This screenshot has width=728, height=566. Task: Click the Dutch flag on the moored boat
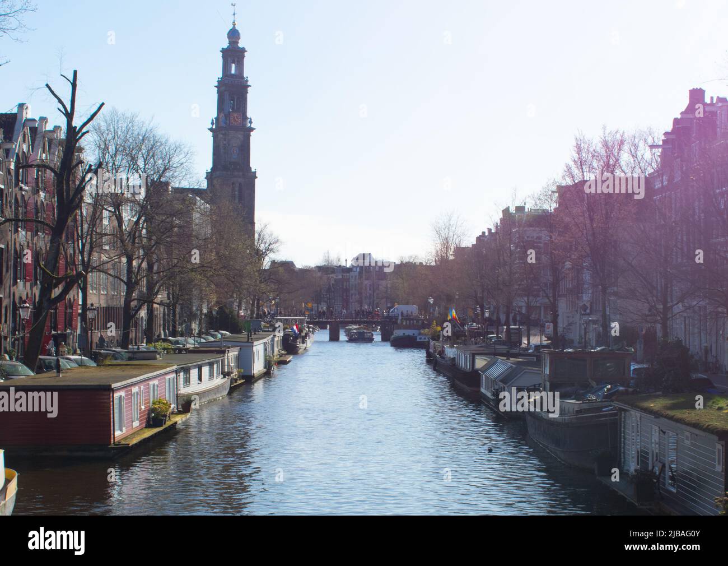point(296,330)
